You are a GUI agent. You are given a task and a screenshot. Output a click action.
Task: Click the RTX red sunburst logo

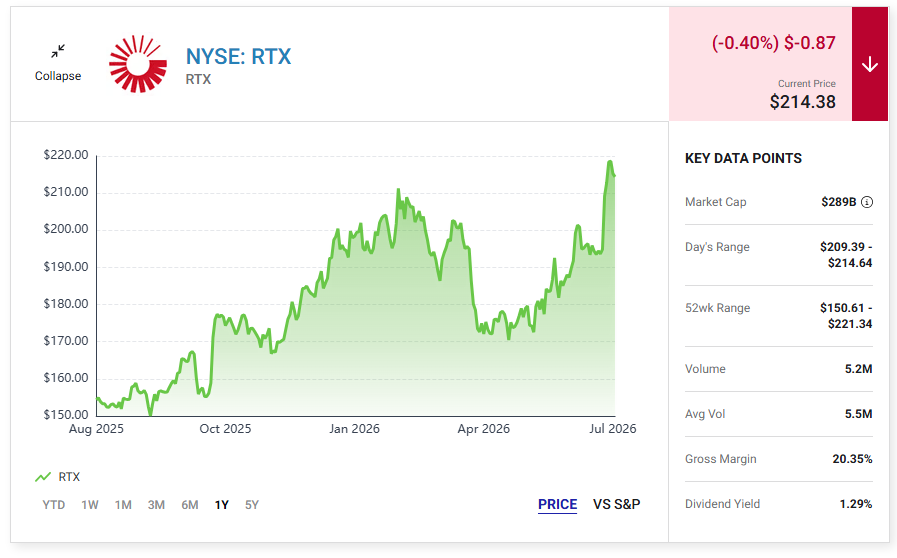[x=138, y=64]
